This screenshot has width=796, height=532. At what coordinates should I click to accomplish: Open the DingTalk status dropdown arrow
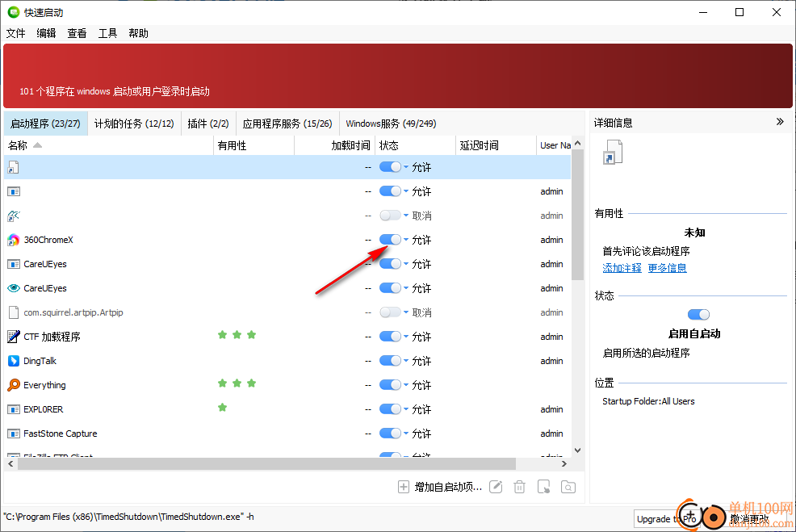(406, 361)
